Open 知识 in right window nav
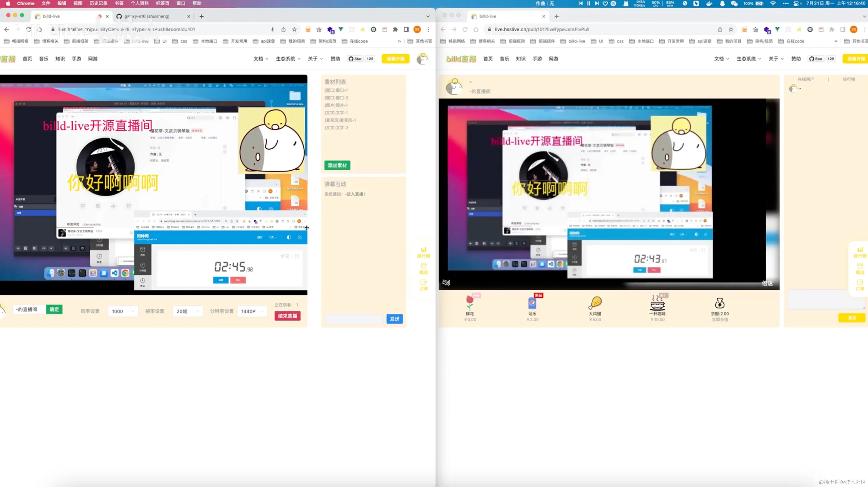The height and width of the screenshot is (487, 868). click(521, 58)
